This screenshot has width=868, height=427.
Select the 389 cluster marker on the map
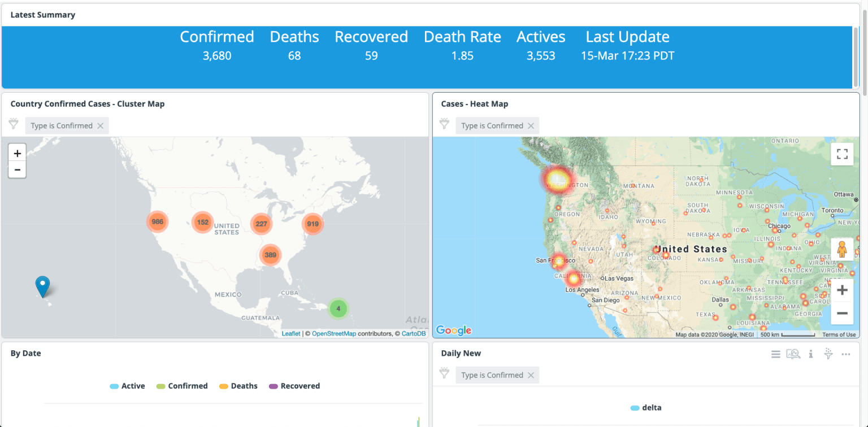[270, 255]
